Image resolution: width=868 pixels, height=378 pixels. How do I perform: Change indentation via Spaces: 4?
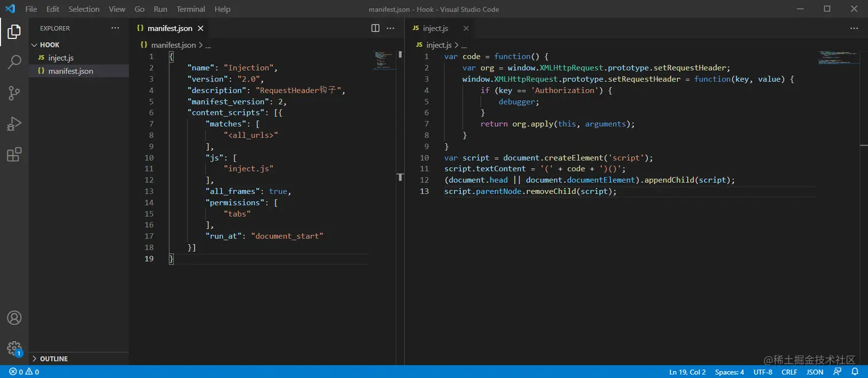(x=729, y=372)
